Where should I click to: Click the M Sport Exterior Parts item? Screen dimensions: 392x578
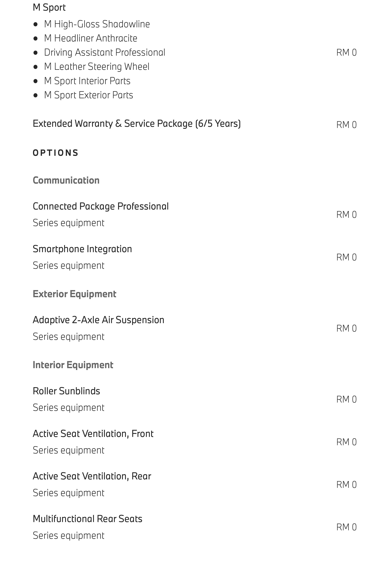tap(88, 95)
